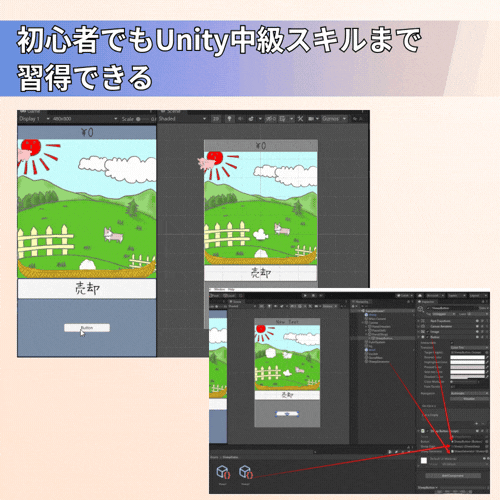Open the Display 1 dropdown in Game view
Image resolution: width=500 pixels, height=500 pixels.
click(34, 119)
